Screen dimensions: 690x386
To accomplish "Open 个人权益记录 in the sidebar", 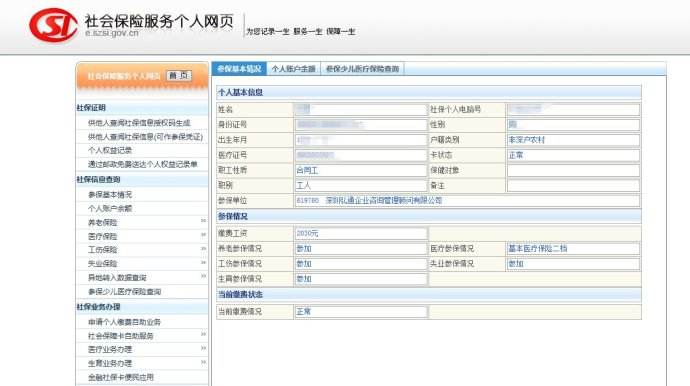I will [x=110, y=151].
